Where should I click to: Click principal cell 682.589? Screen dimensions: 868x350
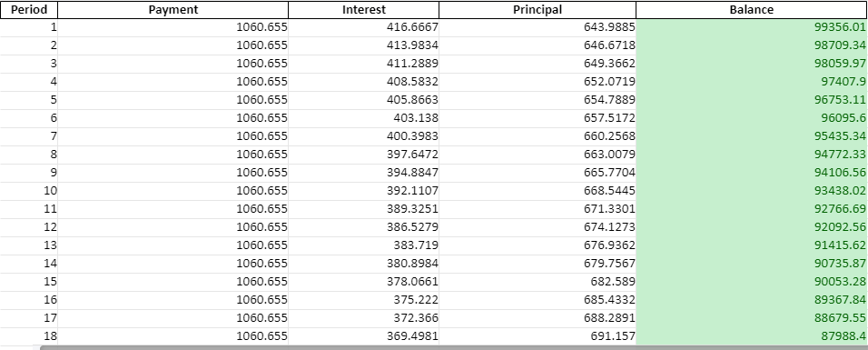538,282
